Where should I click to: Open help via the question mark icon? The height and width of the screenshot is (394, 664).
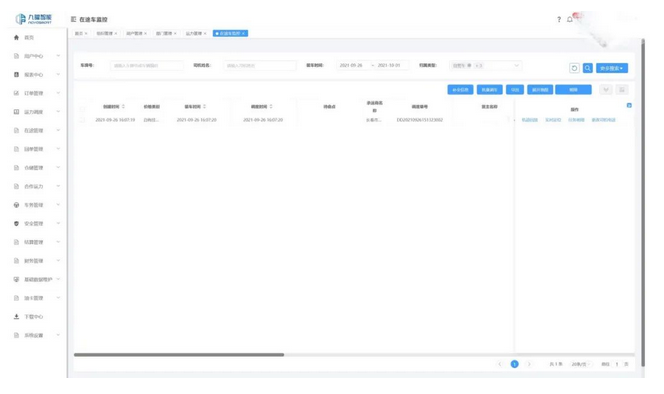coord(559,19)
